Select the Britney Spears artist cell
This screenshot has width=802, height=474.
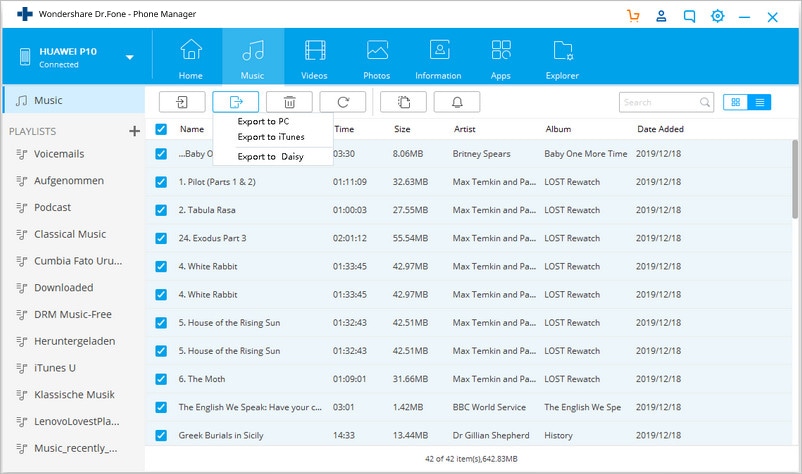tap(481, 153)
